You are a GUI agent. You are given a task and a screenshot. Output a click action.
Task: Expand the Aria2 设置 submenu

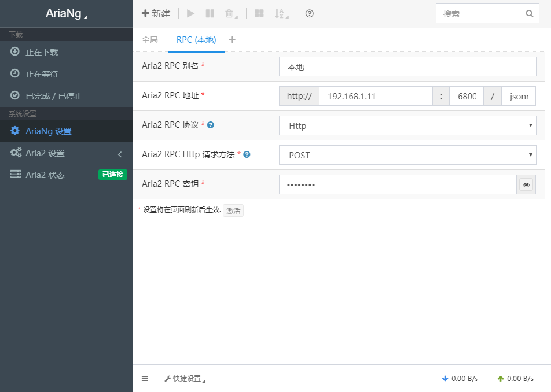coord(67,153)
